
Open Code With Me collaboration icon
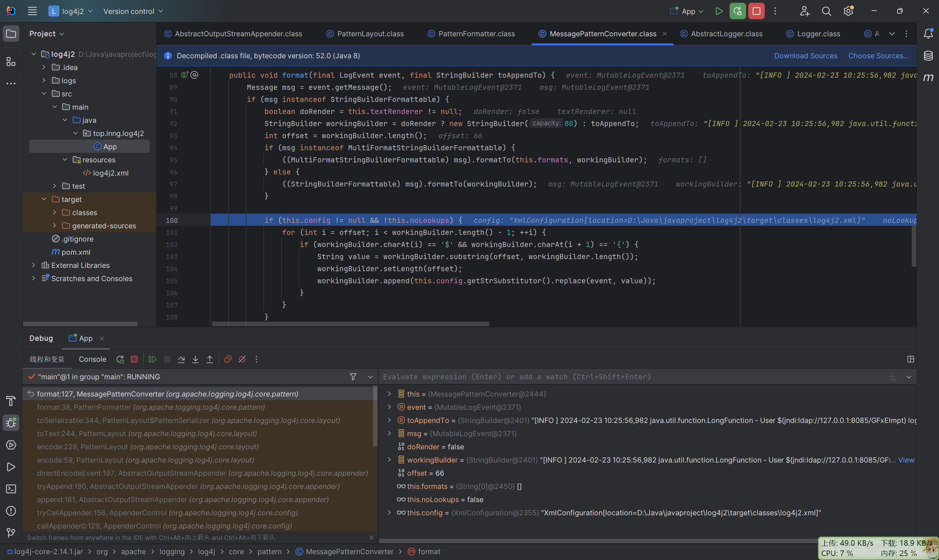click(x=804, y=11)
